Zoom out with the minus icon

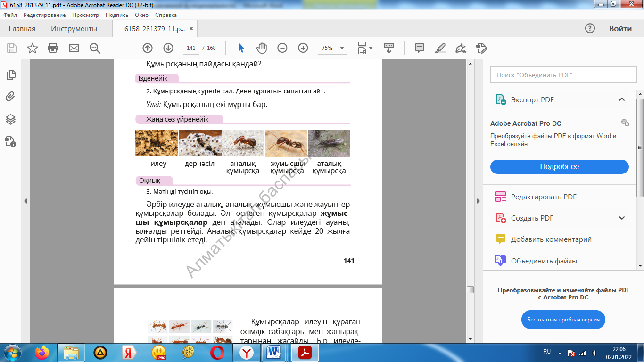(282, 48)
